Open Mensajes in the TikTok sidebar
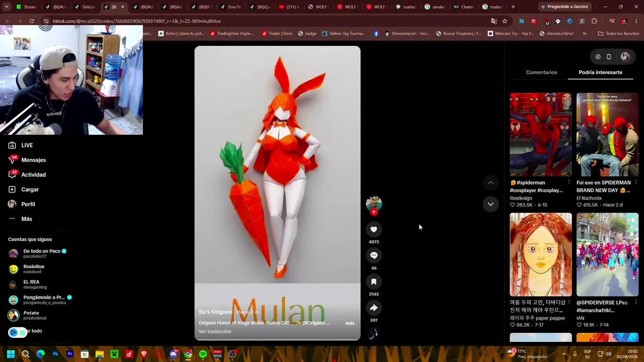Screen dimensions: 644x362 [27, 160]
